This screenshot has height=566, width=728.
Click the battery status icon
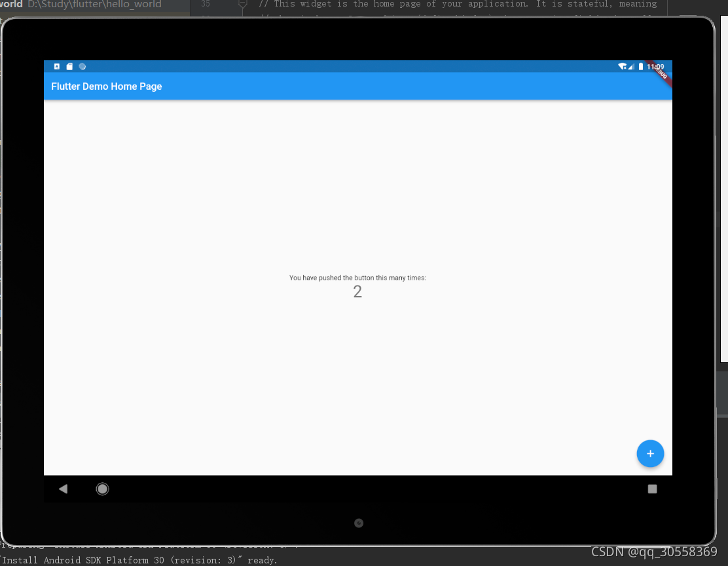pos(641,66)
